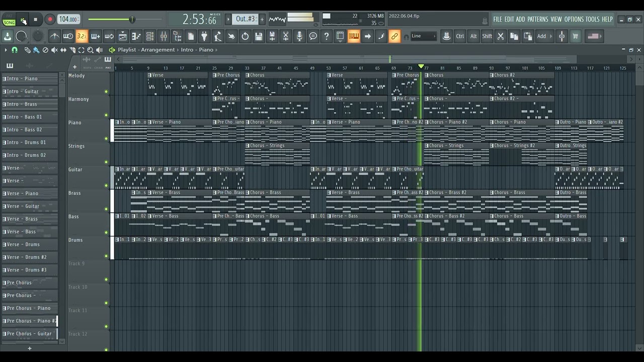Select the Intro - Guitar pattern in picker

[30, 92]
